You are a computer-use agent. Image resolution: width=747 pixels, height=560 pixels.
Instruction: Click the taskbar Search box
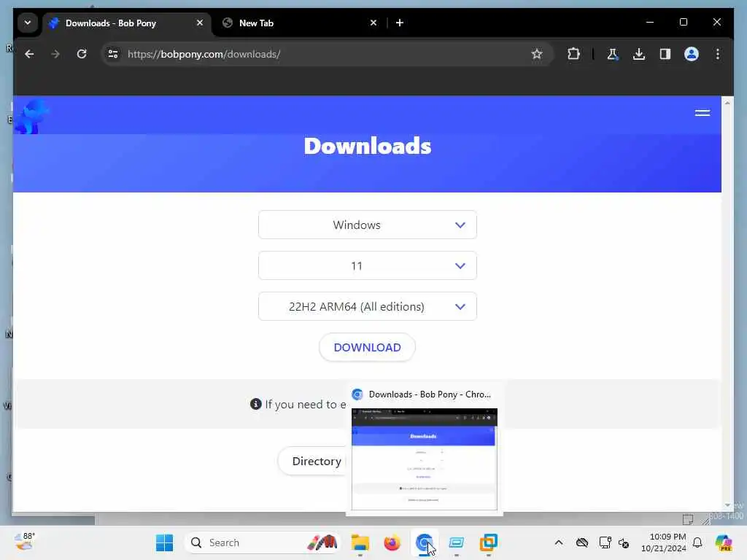tap(263, 542)
